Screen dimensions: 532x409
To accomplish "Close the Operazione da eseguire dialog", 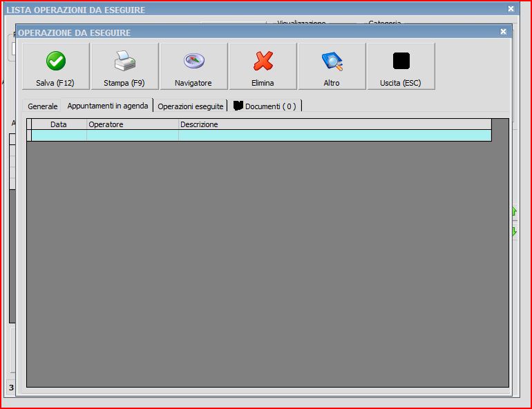I will pos(503,32).
